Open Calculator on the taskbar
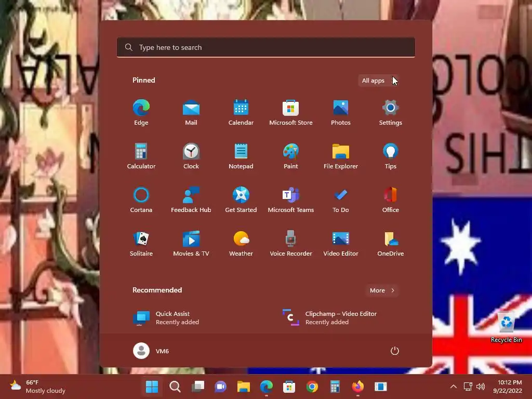 coord(335,387)
